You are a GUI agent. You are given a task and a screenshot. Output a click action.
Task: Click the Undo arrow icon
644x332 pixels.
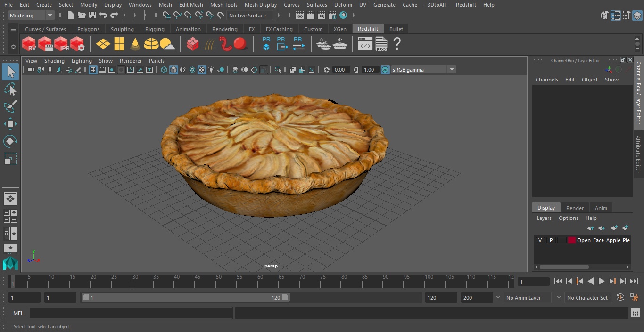point(103,16)
